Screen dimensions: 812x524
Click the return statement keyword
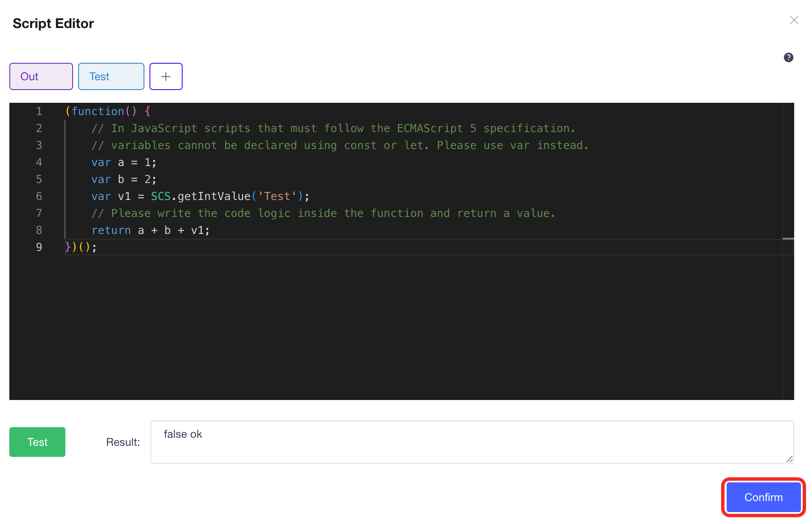pos(111,230)
